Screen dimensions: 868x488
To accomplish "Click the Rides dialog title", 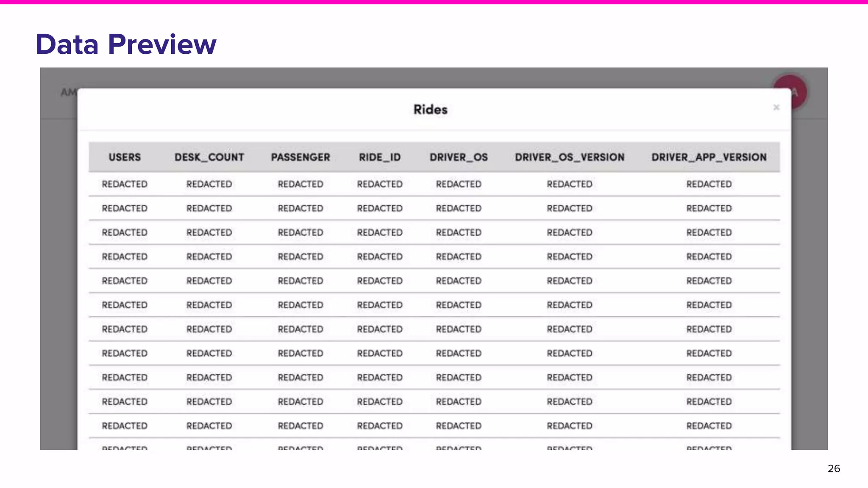I will coord(431,110).
